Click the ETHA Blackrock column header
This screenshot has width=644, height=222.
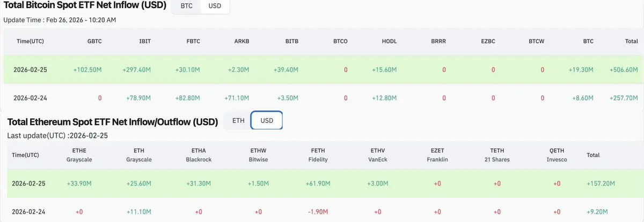[x=198, y=155]
